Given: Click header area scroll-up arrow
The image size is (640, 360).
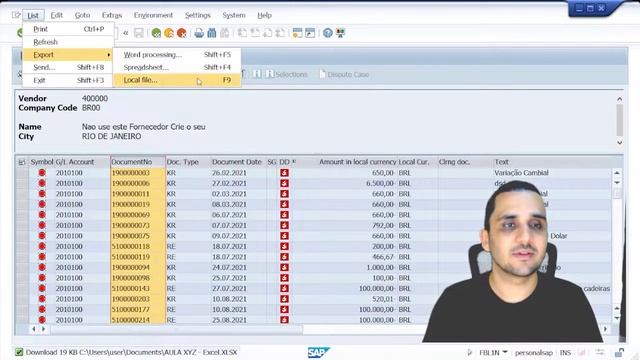Looking at the screenshot, I should (619, 99).
